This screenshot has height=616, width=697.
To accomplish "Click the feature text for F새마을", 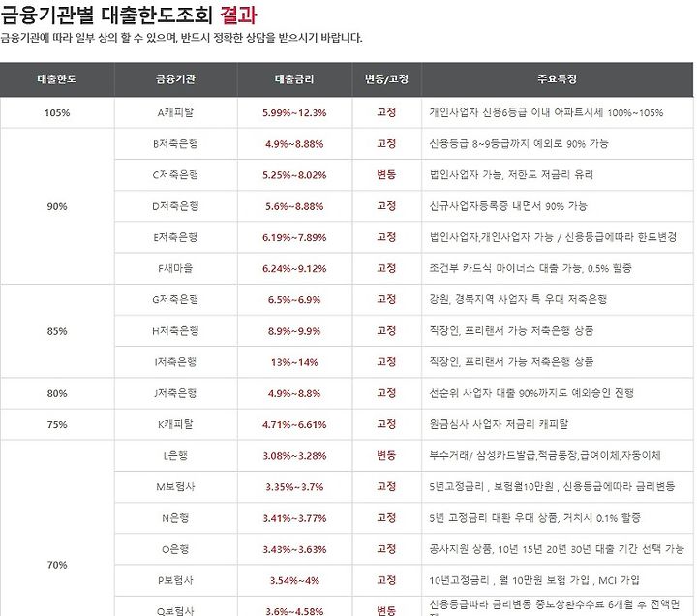I will (530, 268).
